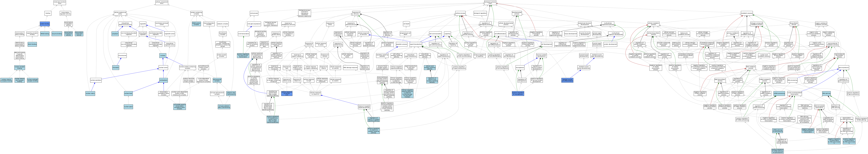The height and width of the screenshot is (154, 868).
Task: Select the nuclear receptor binding node
Action: coord(20,68)
